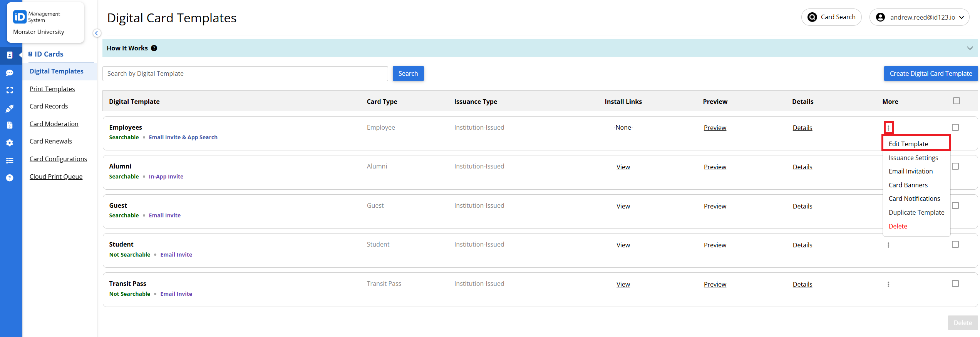Open the help question mark sidebar icon
Image resolution: width=980 pixels, height=337 pixels.
click(x=10, y=178)
